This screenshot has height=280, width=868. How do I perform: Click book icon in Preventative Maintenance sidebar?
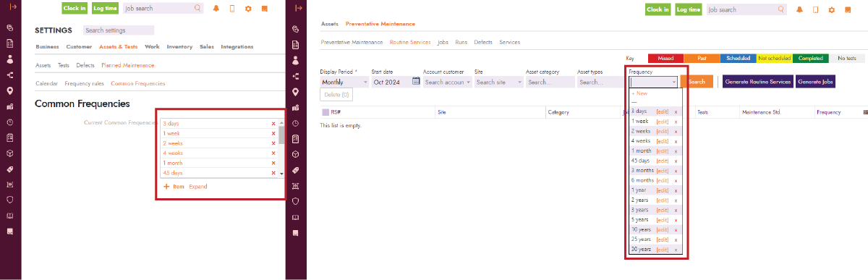[x=295, y=217]
